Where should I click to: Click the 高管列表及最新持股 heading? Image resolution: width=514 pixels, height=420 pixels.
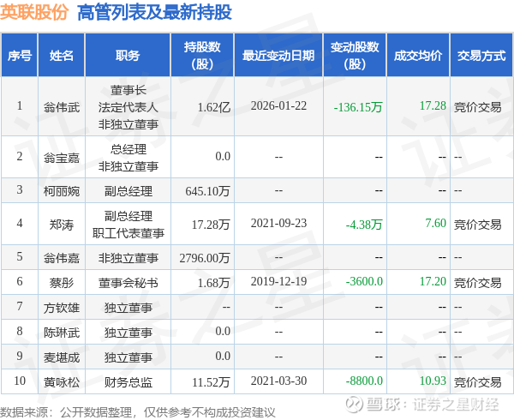pyautogui.click(x=154, y=13)
